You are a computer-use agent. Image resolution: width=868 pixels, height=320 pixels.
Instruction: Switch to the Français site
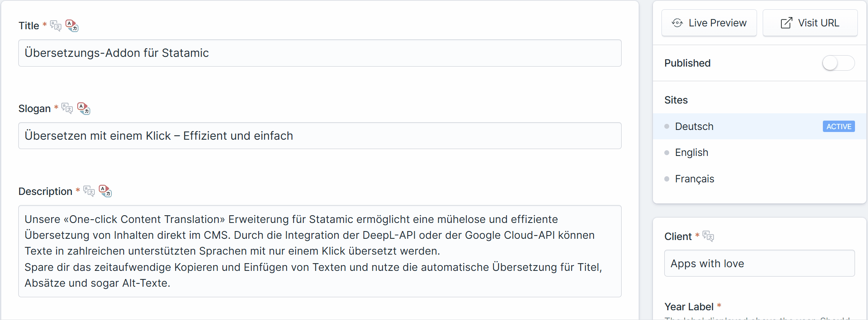click(694, 179)
